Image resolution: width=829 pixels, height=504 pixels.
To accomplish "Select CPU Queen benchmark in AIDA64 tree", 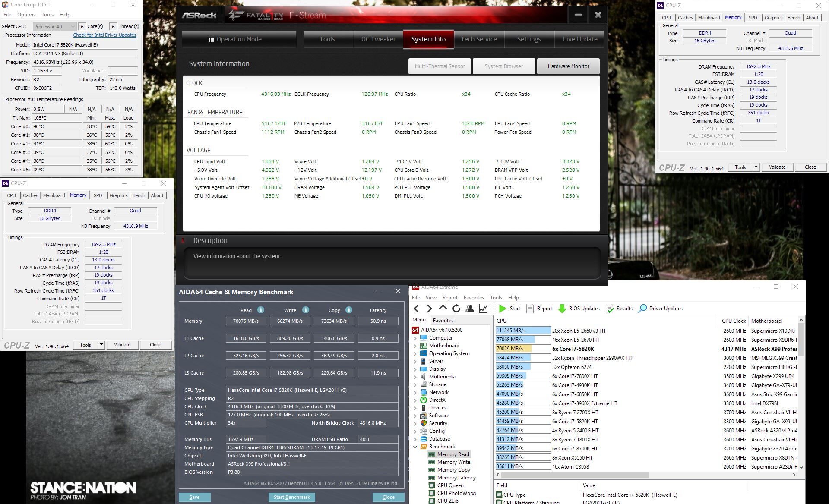I will click(x=450, y=485).
